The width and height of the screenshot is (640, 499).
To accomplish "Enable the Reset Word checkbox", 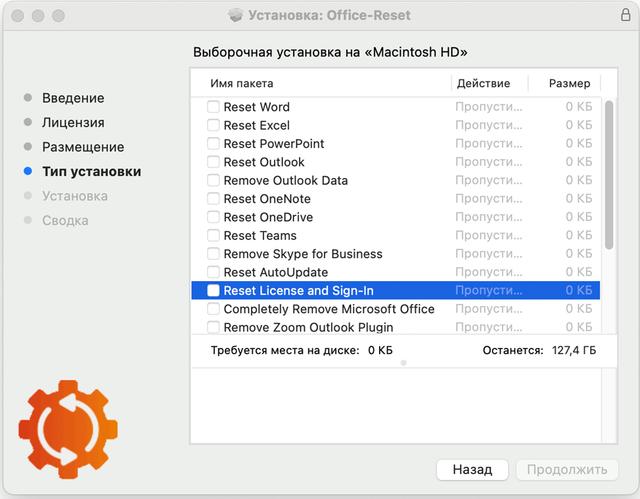I will [213, 107].
